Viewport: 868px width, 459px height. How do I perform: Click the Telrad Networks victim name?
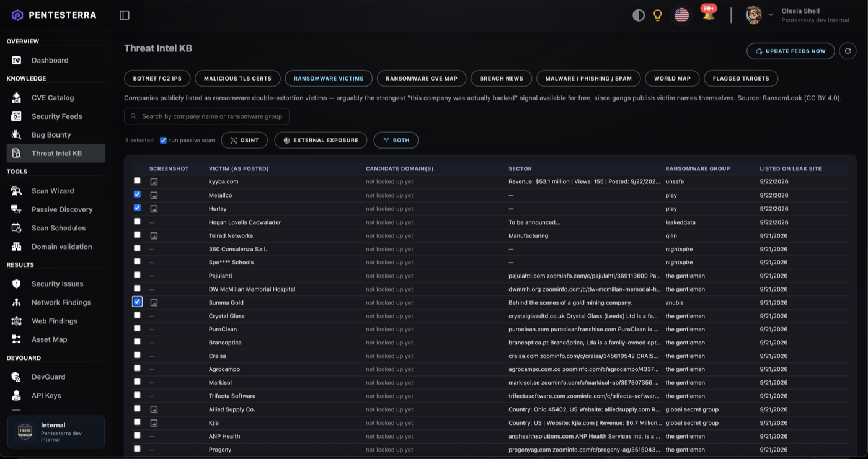[x=231, y=235]
